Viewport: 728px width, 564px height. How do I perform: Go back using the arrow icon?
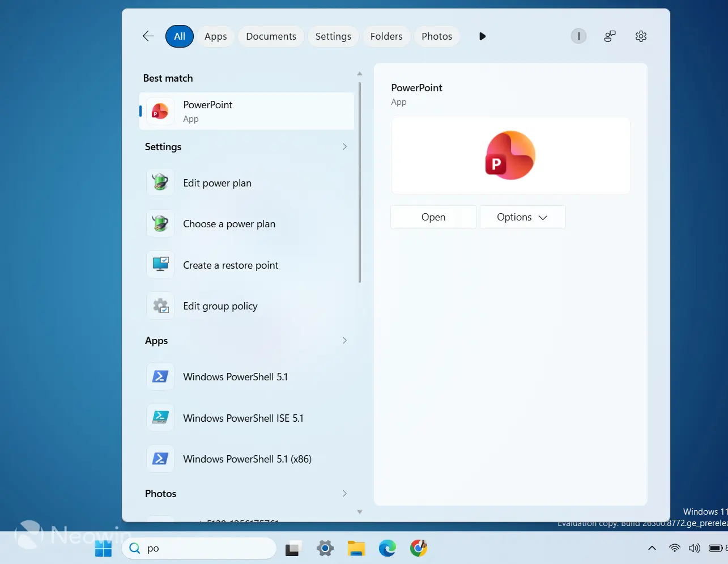click(148, 36)
